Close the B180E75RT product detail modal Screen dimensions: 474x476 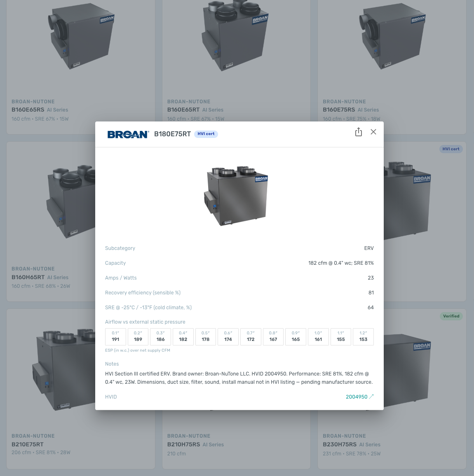pyautogui.click(x=373, y=132)
